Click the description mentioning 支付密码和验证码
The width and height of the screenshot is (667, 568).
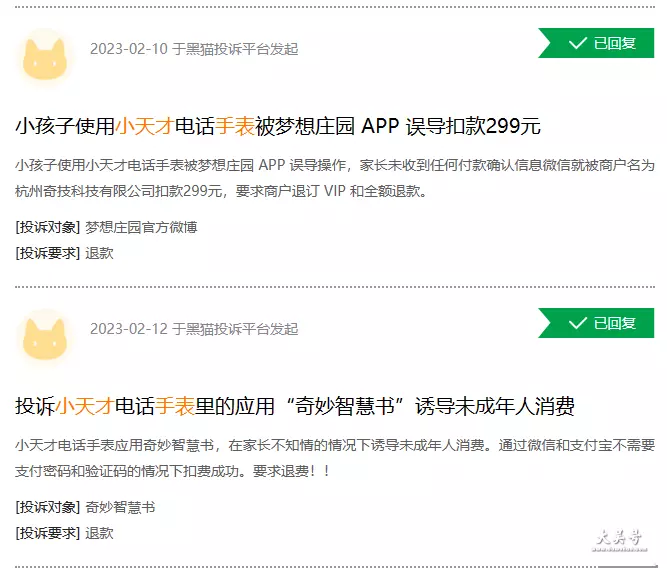pyautogui.click(x=335, y=458)
